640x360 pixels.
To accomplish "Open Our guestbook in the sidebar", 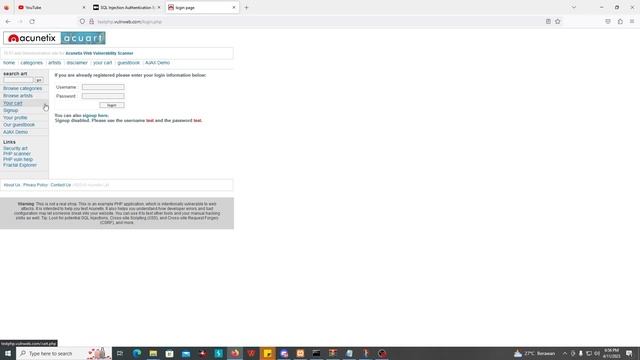I will coord(19,125).
